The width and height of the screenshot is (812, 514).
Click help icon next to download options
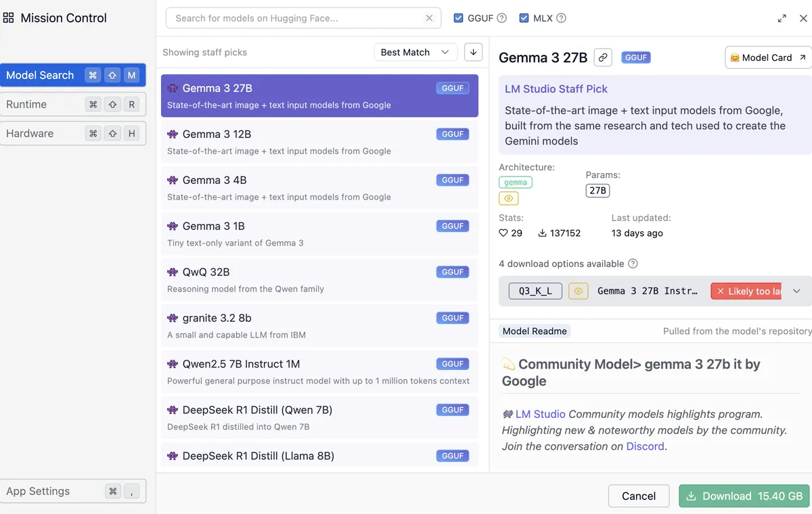(x=633, y=264)
